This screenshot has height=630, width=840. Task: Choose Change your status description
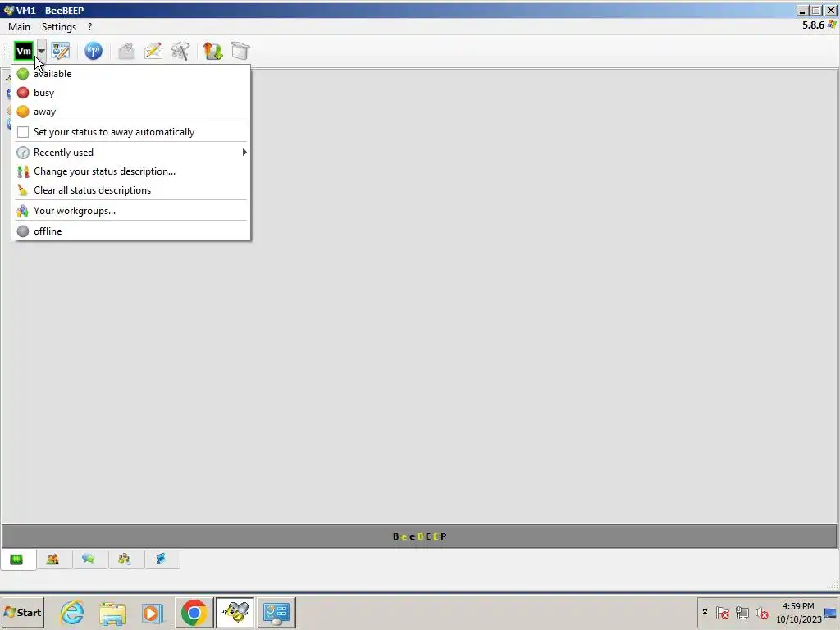(x=130, y=171)
